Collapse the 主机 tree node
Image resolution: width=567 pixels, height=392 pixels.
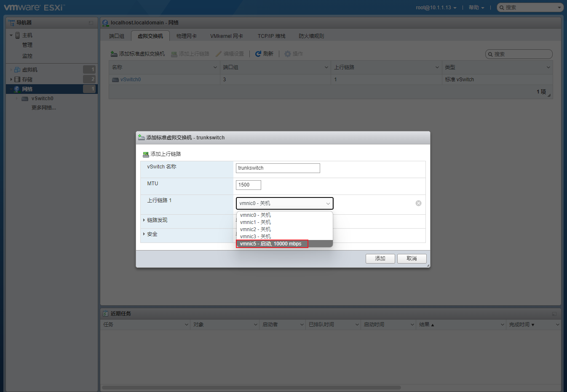[11, 35]
